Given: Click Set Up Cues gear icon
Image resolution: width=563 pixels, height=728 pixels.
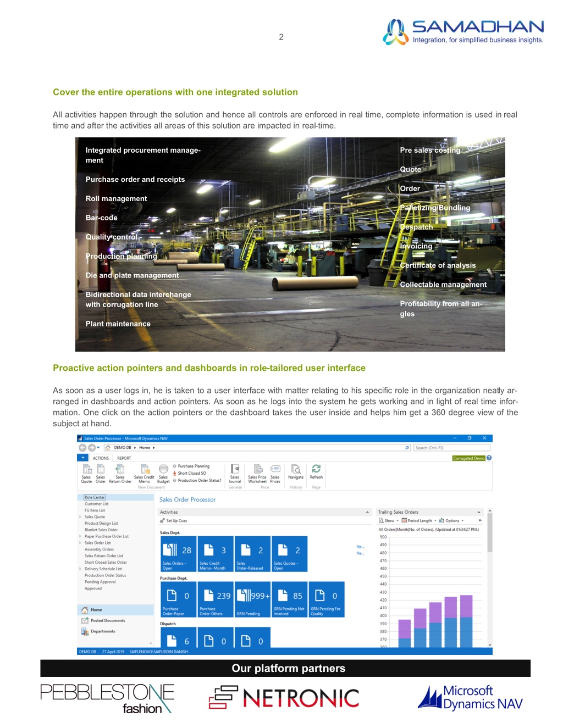Looking at the screenshot, I should pos(162,521).
